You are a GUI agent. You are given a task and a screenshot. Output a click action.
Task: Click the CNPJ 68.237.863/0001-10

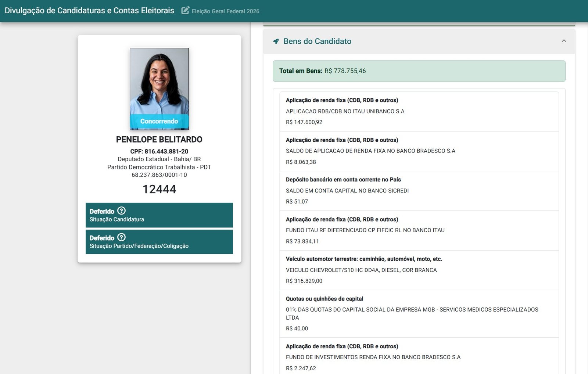click(x=159, y=175)
